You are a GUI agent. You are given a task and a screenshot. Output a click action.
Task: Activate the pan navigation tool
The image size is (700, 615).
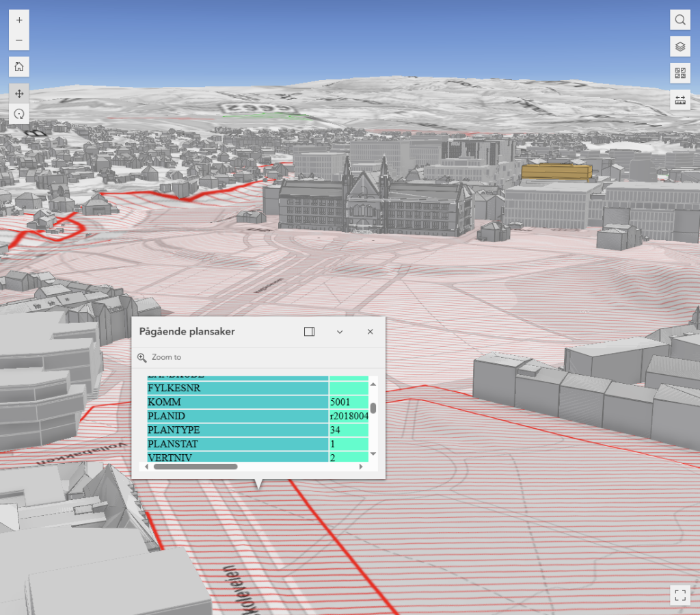pos(19,94)
